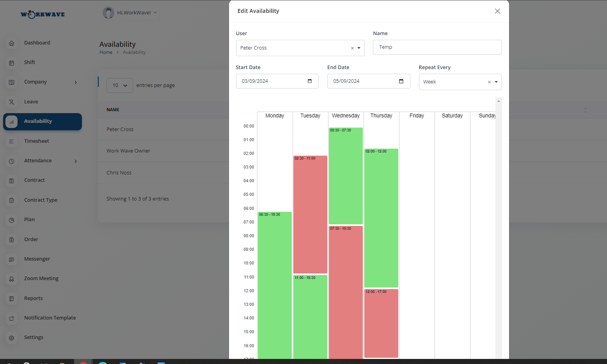Click the Company building icon
607x364 pixels.
tap(12, 82)
